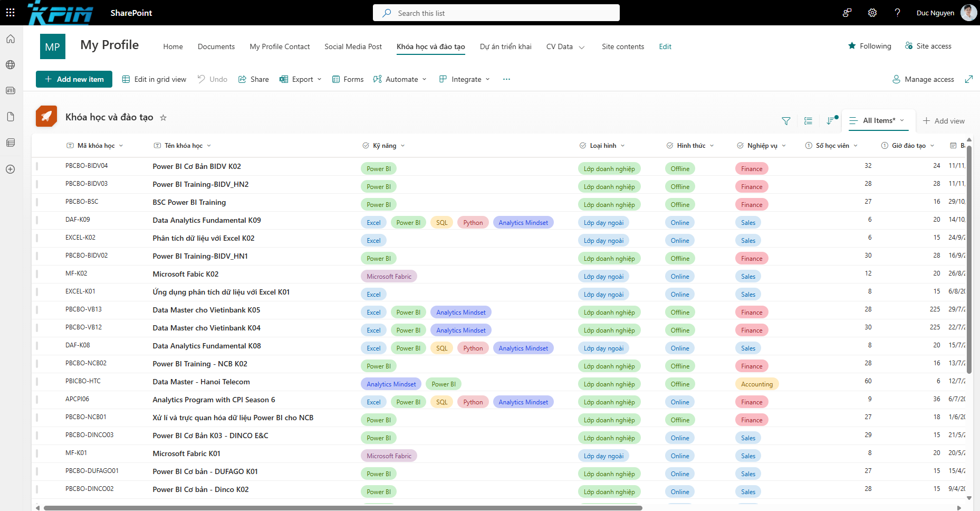Viewport: 980px width, 511px height.
Task: Open Dự án triển khai tab
Action: coord(505,46)
